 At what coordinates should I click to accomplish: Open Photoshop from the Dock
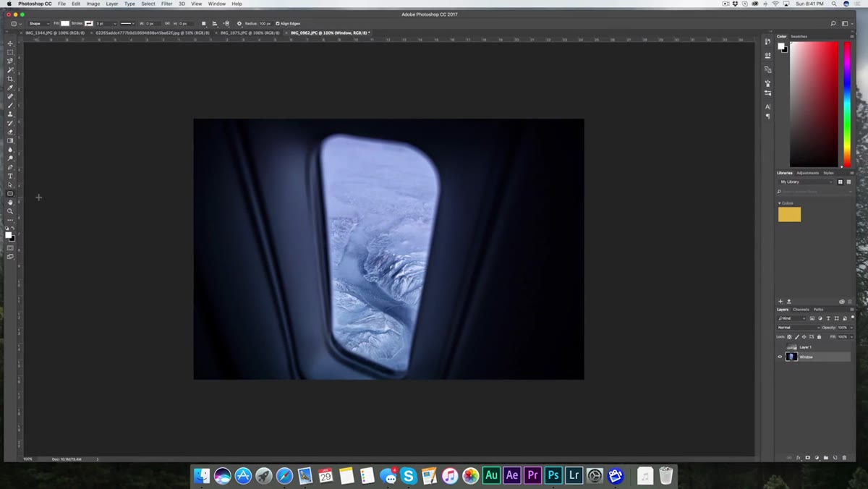(x=553, y=475)
